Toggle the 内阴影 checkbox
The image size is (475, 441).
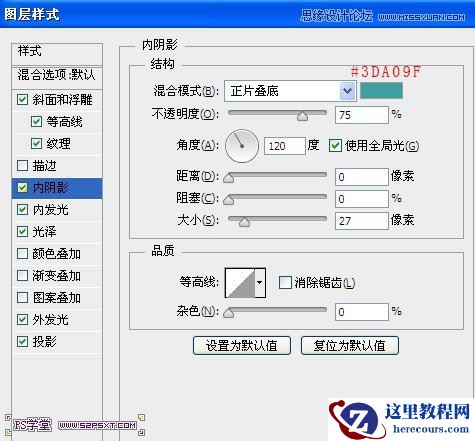22,188
